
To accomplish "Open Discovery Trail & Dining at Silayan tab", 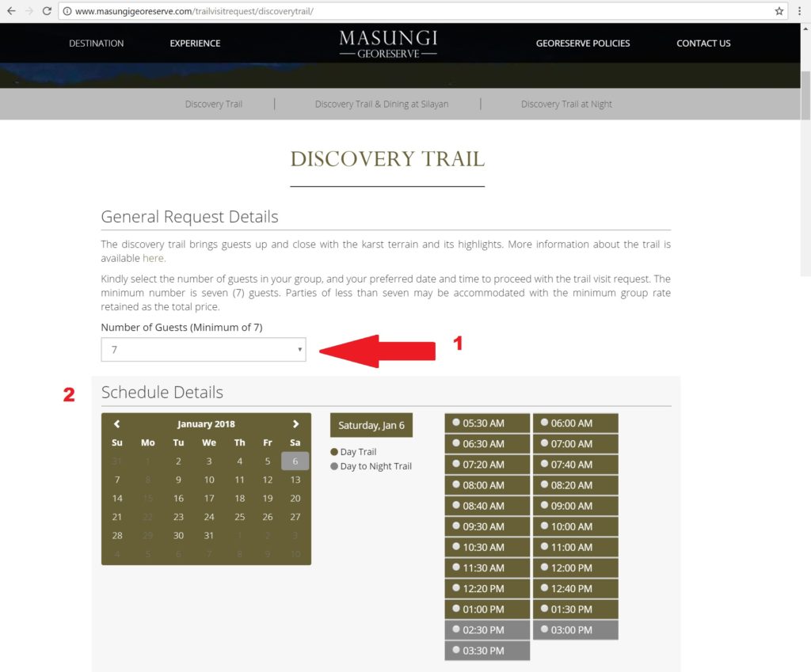I will tap(382, 104).
